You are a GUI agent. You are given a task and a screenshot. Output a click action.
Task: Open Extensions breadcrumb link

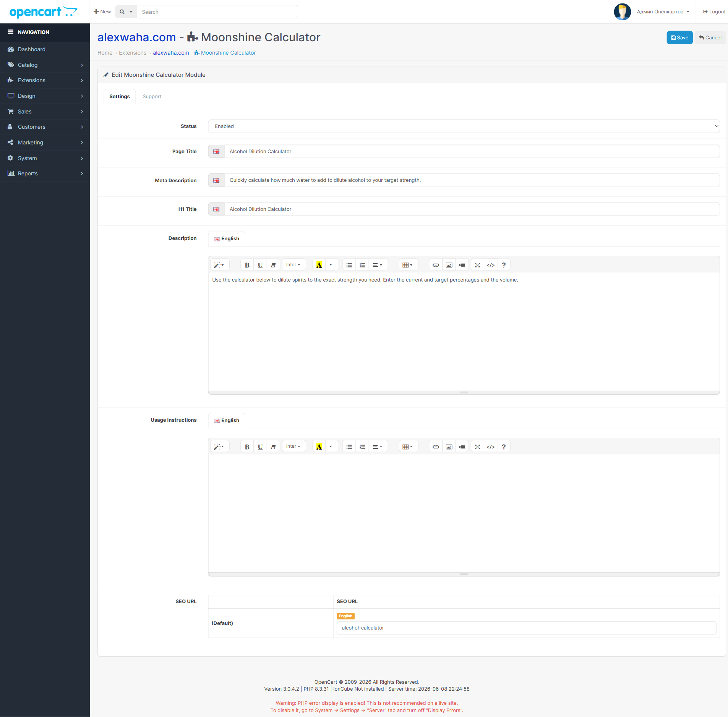click(133, 53)
